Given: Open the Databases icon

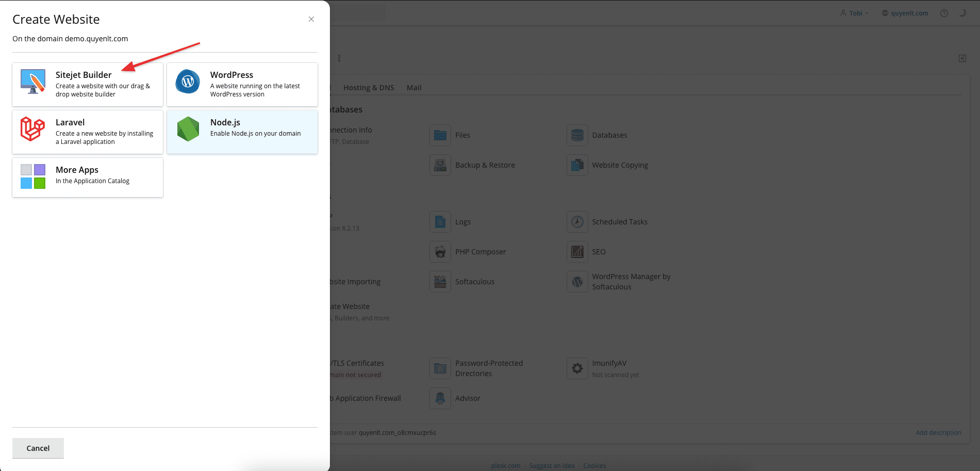Looking at the screenshot, I should (577, 135).
